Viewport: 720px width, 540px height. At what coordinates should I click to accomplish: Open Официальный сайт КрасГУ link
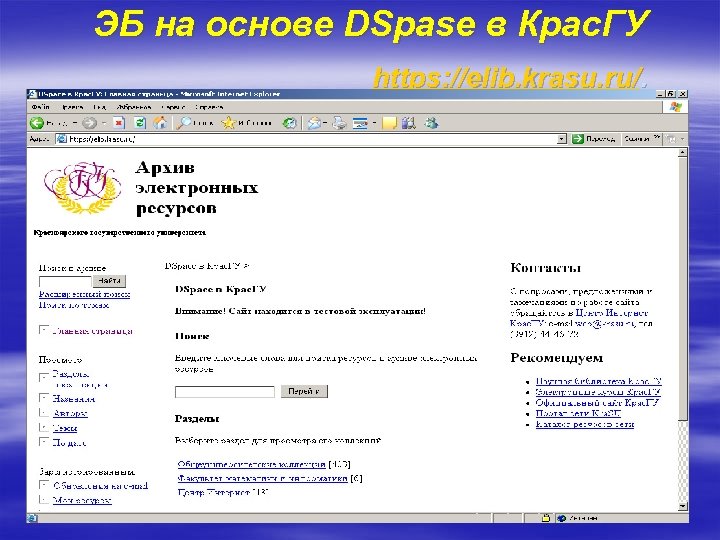click(597, 403)
